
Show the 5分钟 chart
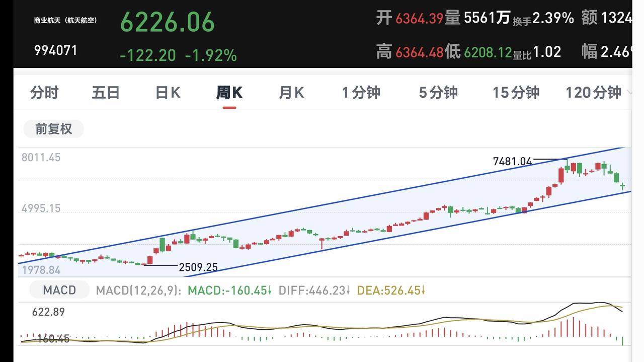click(x=438, y=93)
